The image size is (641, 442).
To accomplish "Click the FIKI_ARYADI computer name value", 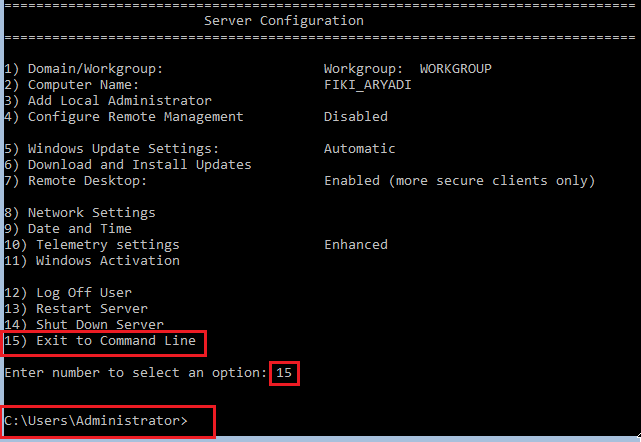I will click(x=367, y=85).
